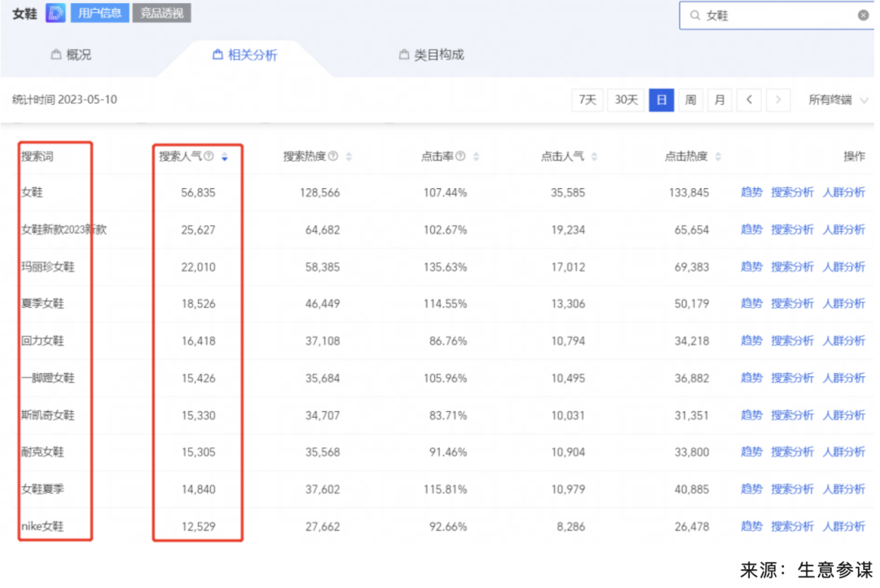The height and width of the screenshot is (588, 880).
Task: Click the purple app icon beside 女鞋
Action: pos(55,13)
